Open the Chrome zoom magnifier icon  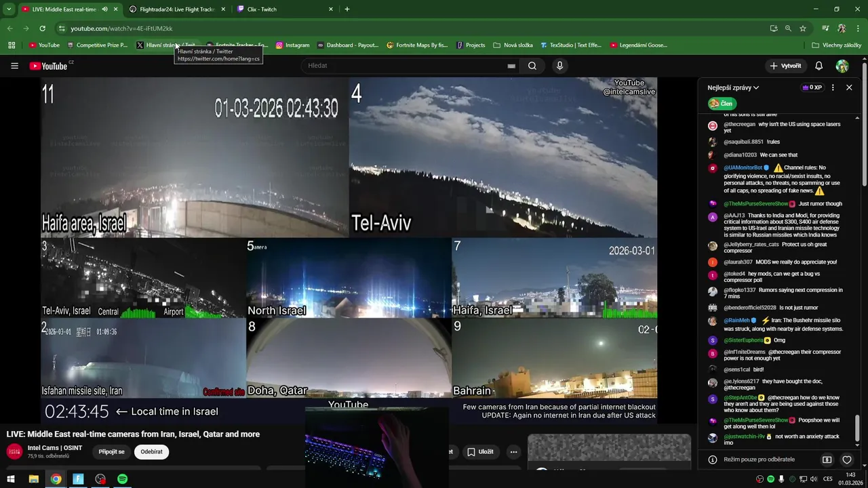click(788, 28)
